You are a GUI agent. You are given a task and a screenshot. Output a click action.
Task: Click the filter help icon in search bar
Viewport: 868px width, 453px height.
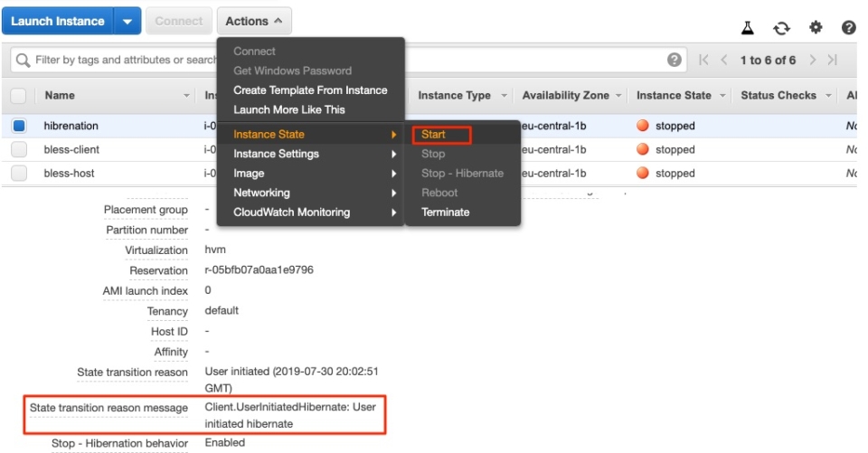pos(674,60)
